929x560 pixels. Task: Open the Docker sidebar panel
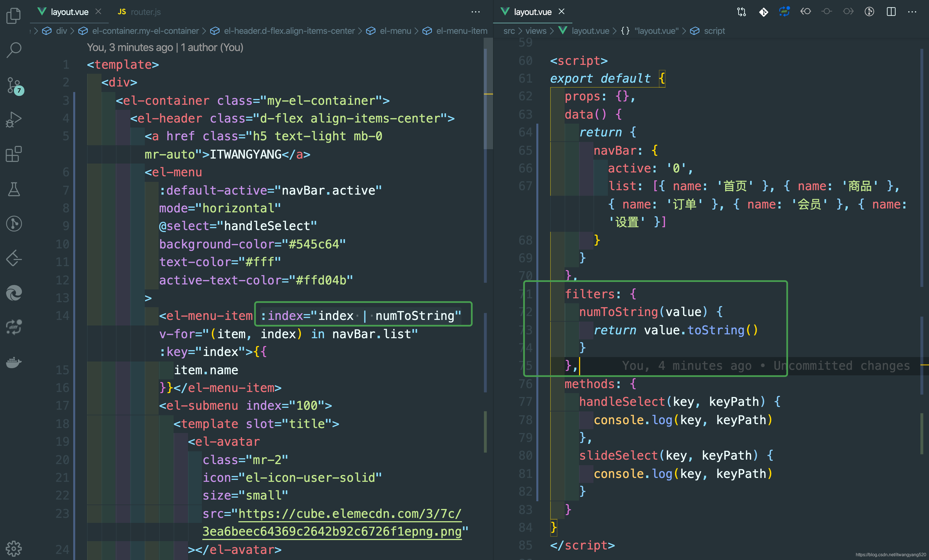tap(14, 362)
